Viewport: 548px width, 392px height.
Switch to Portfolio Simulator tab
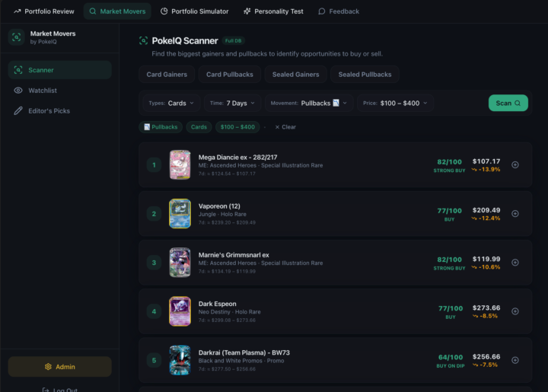pos(194,11)
